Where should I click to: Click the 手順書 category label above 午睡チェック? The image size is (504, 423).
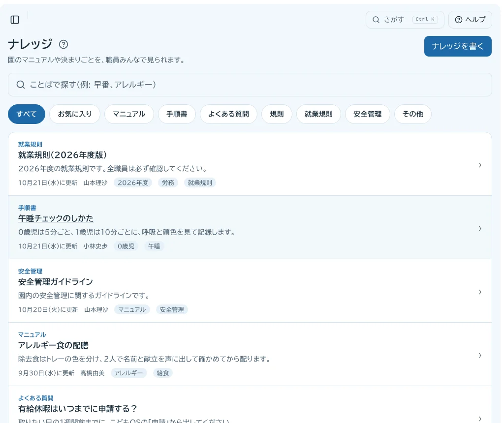[28, 208]
